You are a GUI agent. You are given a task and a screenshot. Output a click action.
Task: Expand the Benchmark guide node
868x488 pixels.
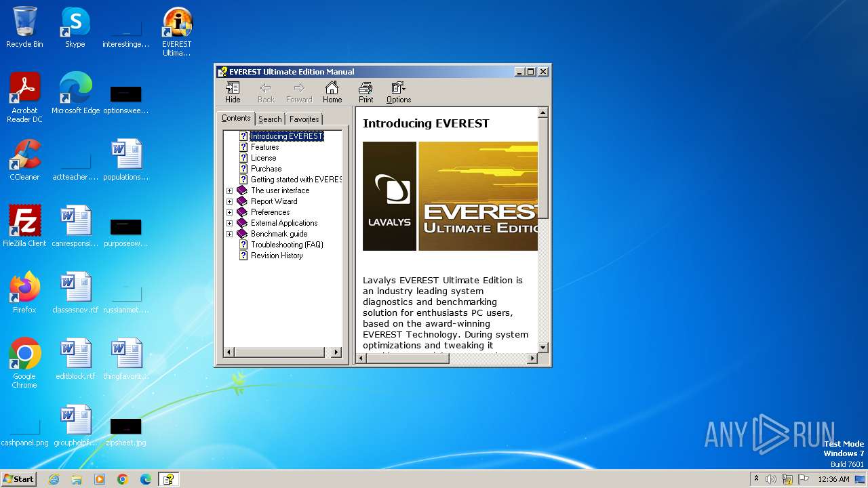click(229, 234)
